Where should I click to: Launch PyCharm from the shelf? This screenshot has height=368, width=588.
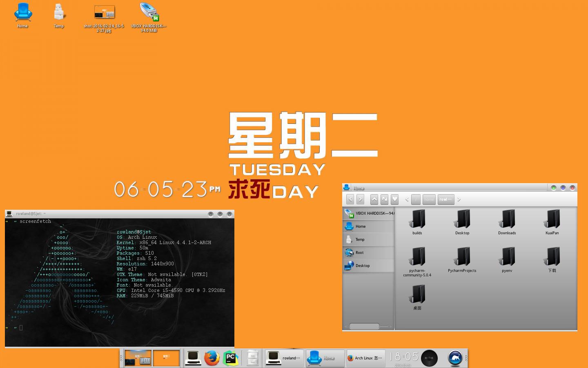point(231,358)
